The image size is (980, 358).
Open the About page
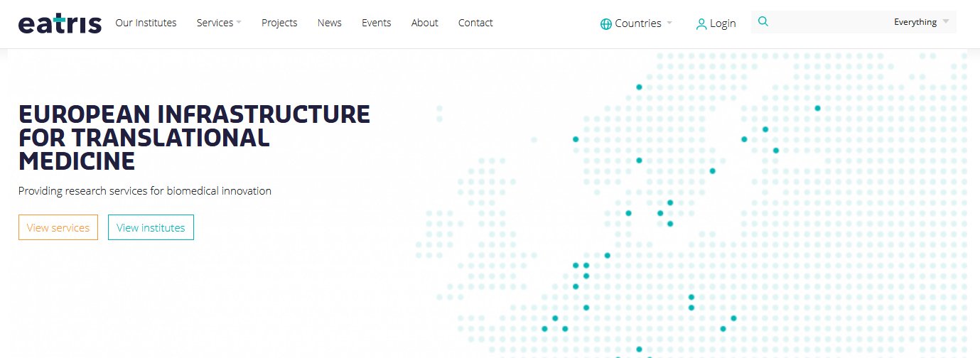pyautogui.click(x=425, y=23)
